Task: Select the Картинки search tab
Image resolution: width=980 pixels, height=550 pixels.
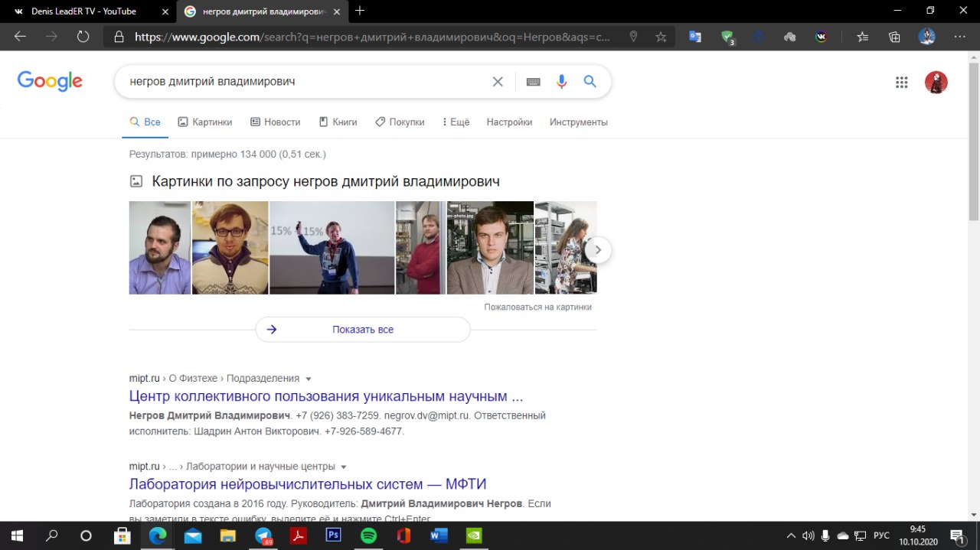Action: 205,122
